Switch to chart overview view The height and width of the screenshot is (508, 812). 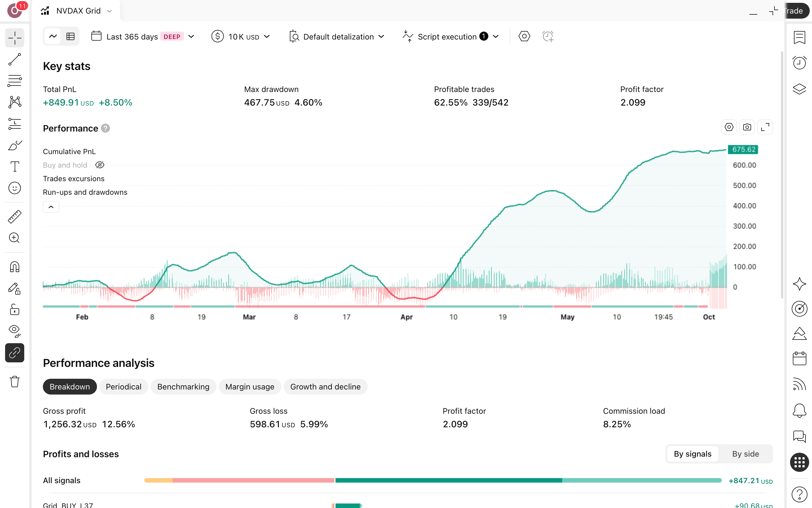tap(53, 36)
